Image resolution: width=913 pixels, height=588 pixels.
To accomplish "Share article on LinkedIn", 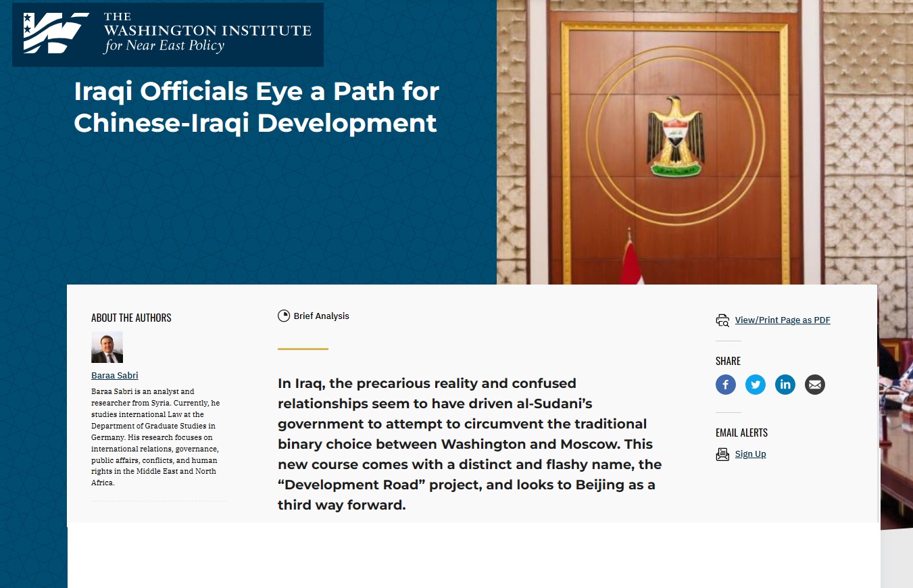I will (x=785, y=385).
